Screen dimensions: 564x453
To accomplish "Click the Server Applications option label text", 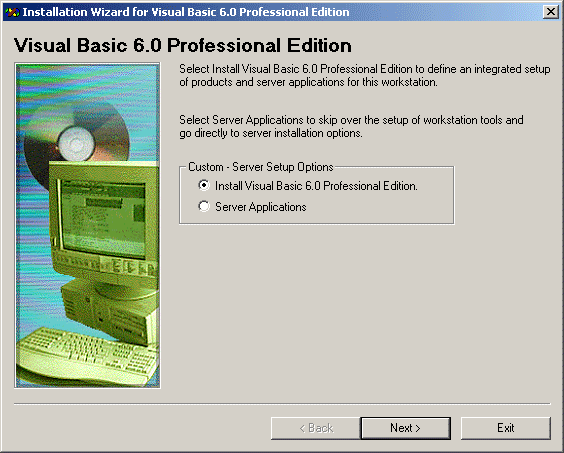I will [261, 207].
